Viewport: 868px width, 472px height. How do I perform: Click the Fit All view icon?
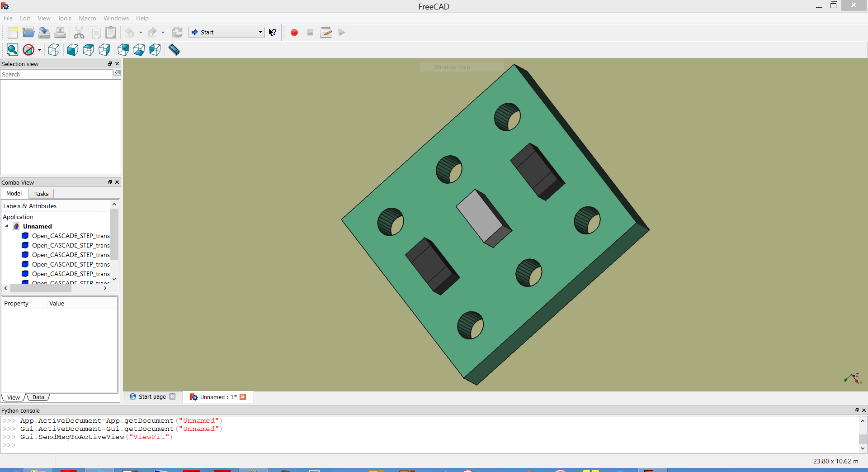pos(12,50)
